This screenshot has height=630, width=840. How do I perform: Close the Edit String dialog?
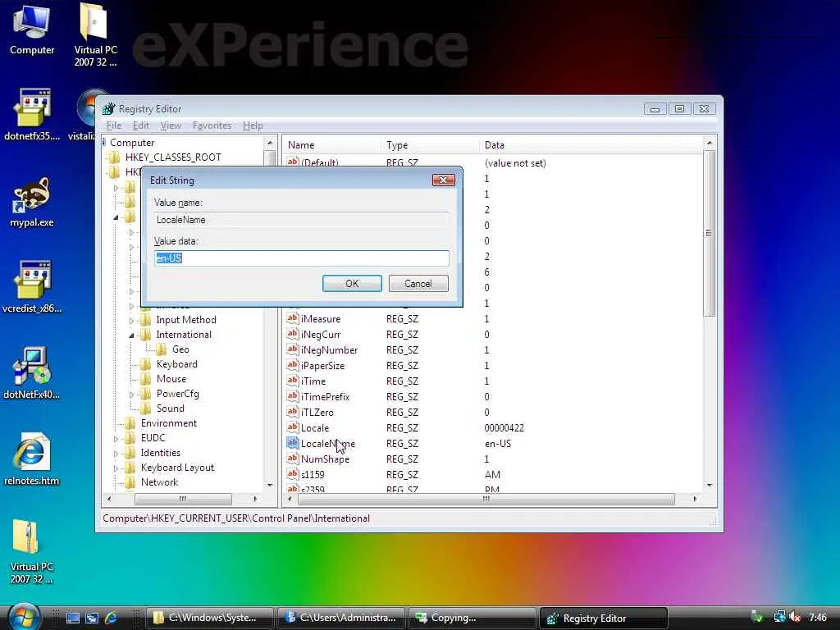pos(444,180)
